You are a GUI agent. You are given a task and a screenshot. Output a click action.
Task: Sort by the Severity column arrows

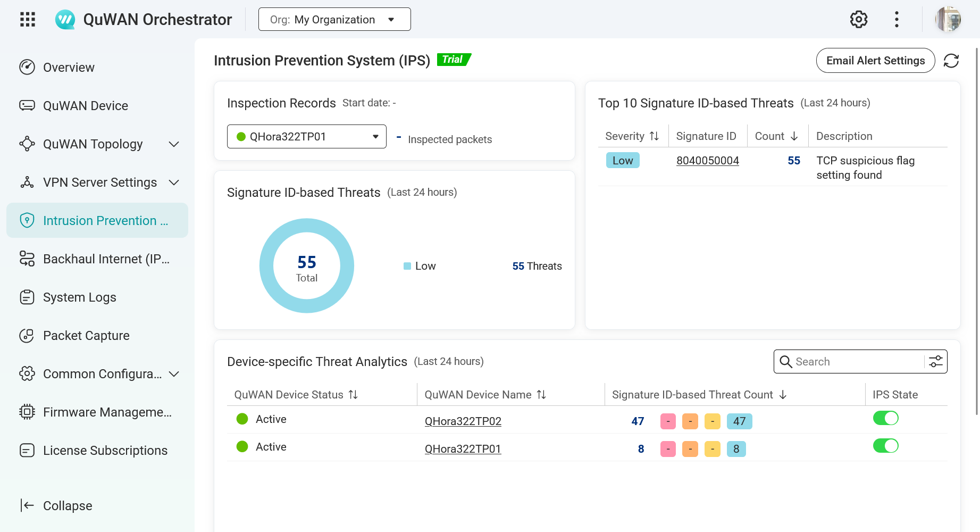pos(654,136)
